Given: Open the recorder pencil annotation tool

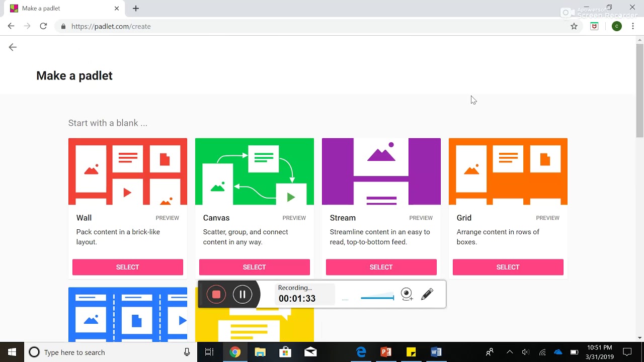Looking at the screenshot, I should coord(427,294).
